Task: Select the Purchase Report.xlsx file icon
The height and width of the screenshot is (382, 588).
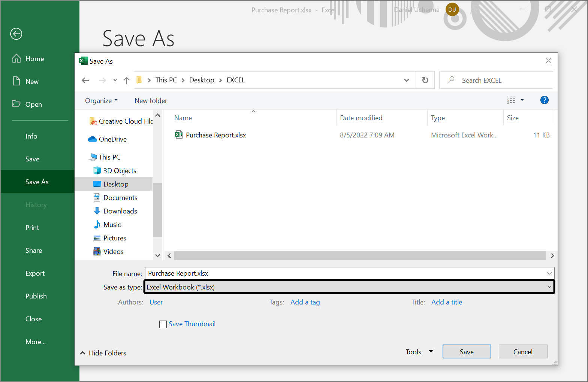Action: click(179, 135)
